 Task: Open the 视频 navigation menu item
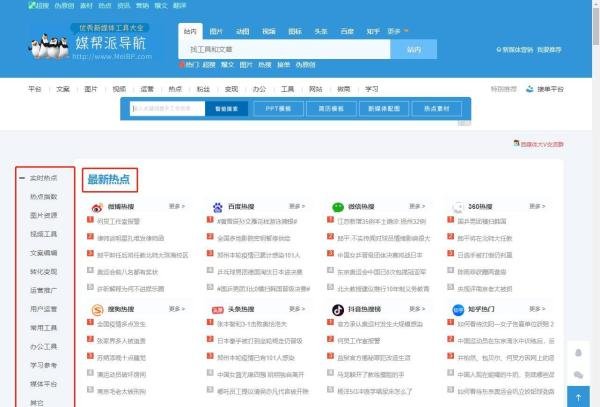(x=119, y=89)
